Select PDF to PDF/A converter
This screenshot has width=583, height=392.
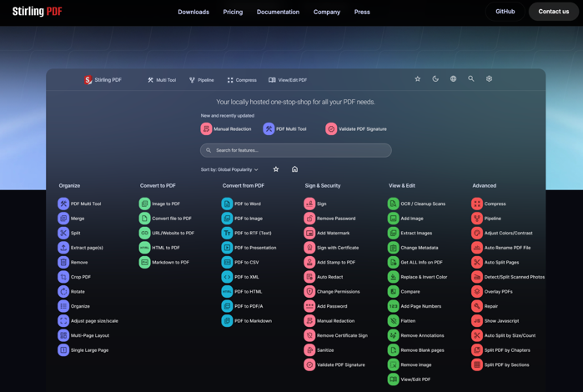coord(243,306)
